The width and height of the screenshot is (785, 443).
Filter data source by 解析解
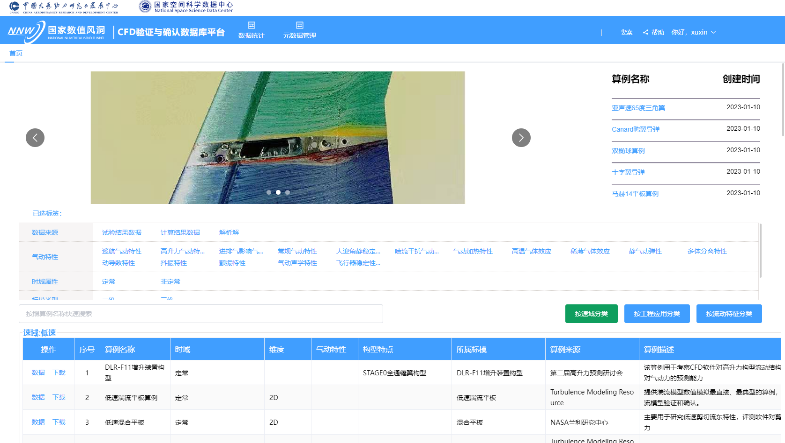tap(229, 232)
